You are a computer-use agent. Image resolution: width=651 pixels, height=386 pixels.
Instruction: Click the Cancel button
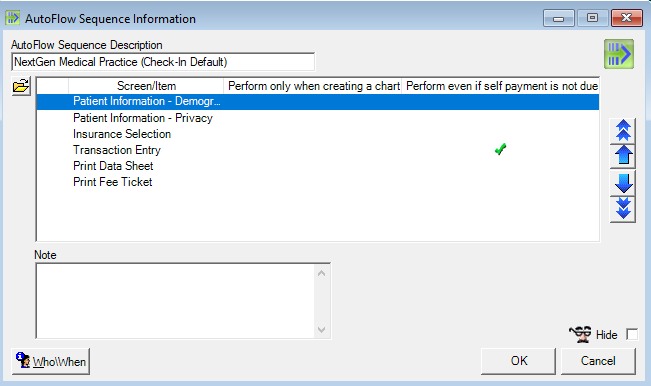point(598,361)
